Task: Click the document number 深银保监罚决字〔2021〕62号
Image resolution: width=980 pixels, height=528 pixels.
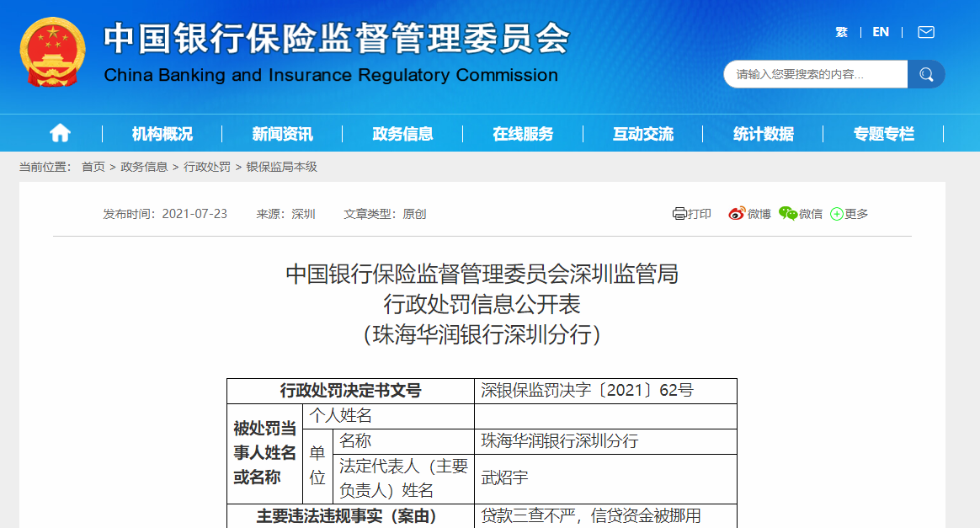Action: point(587,391)
